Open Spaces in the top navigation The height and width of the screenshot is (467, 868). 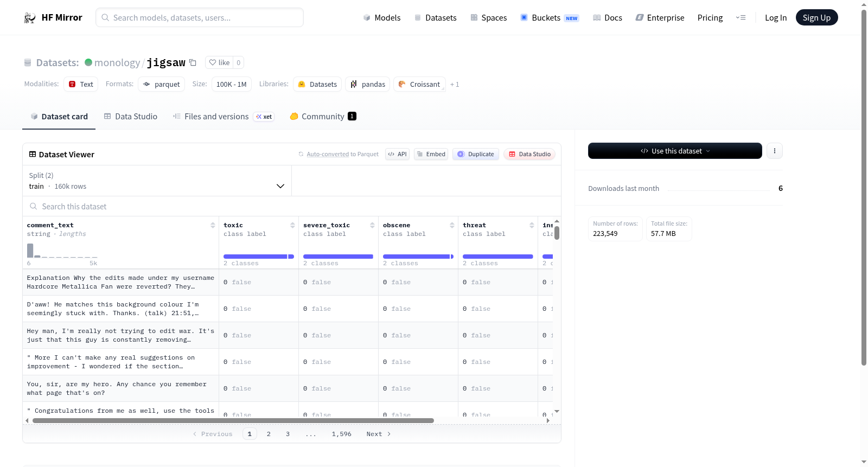click(x=488, y=18)
